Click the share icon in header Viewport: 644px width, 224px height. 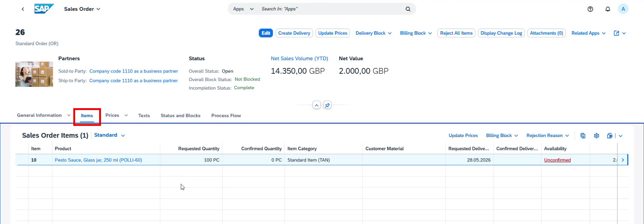coord(617,33)
